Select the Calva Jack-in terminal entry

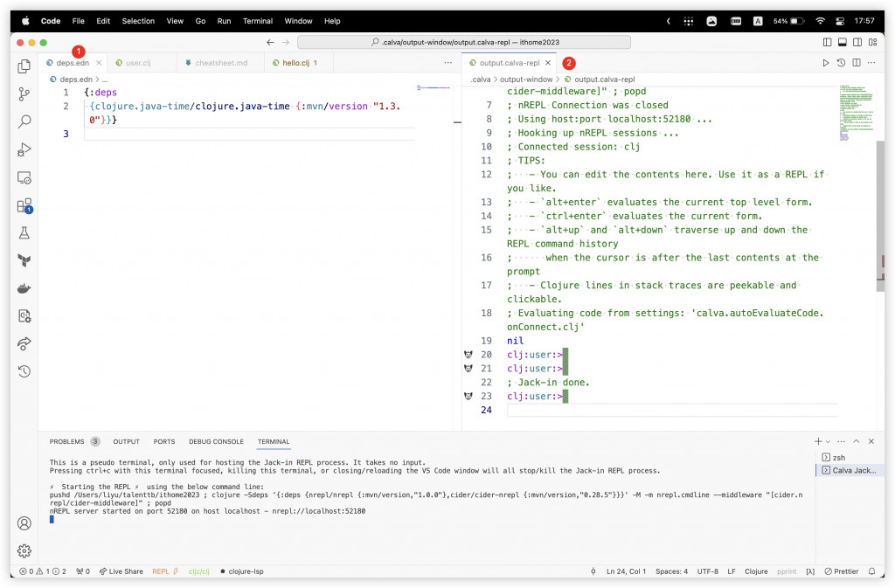point(850,471)
